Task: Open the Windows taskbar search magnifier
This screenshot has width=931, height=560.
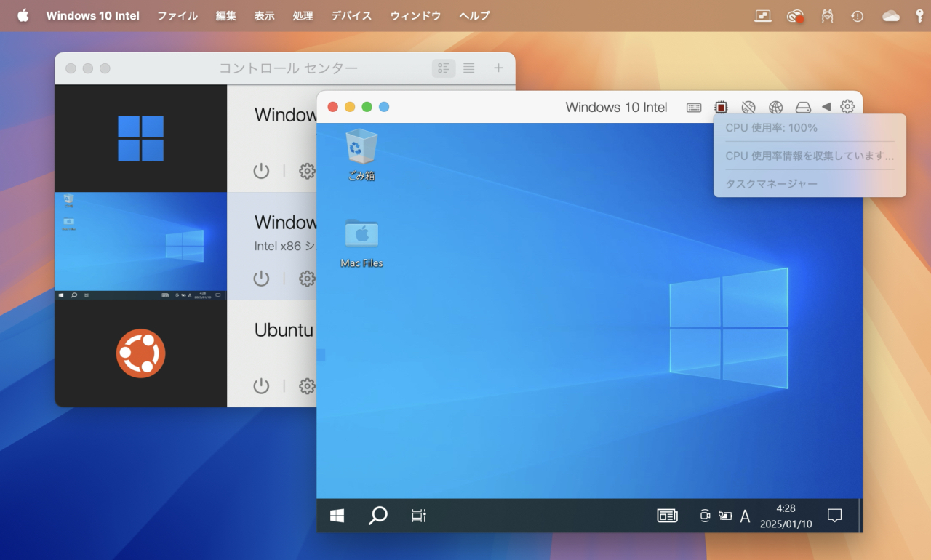Action: click(377, 516)
